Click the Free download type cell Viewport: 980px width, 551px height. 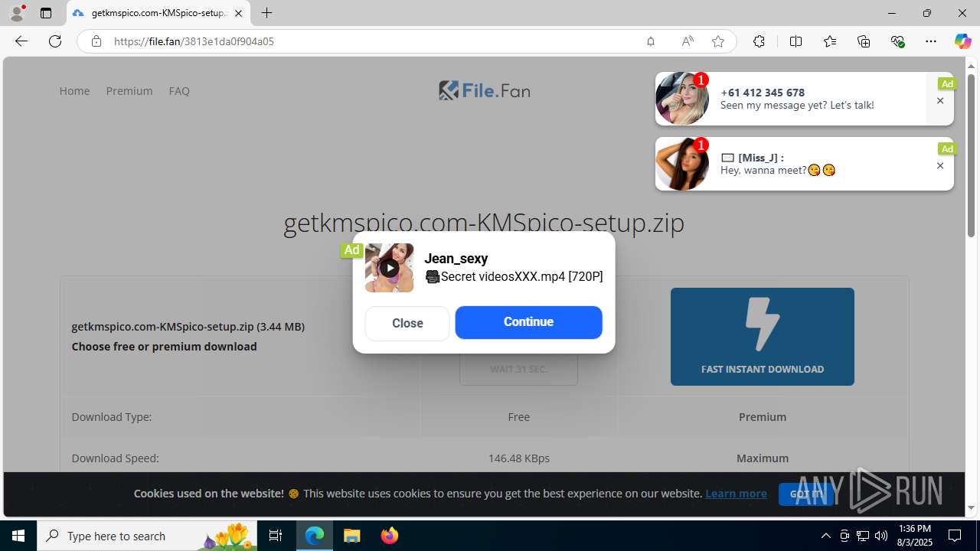pyautogui.click(x=518, y=417)
